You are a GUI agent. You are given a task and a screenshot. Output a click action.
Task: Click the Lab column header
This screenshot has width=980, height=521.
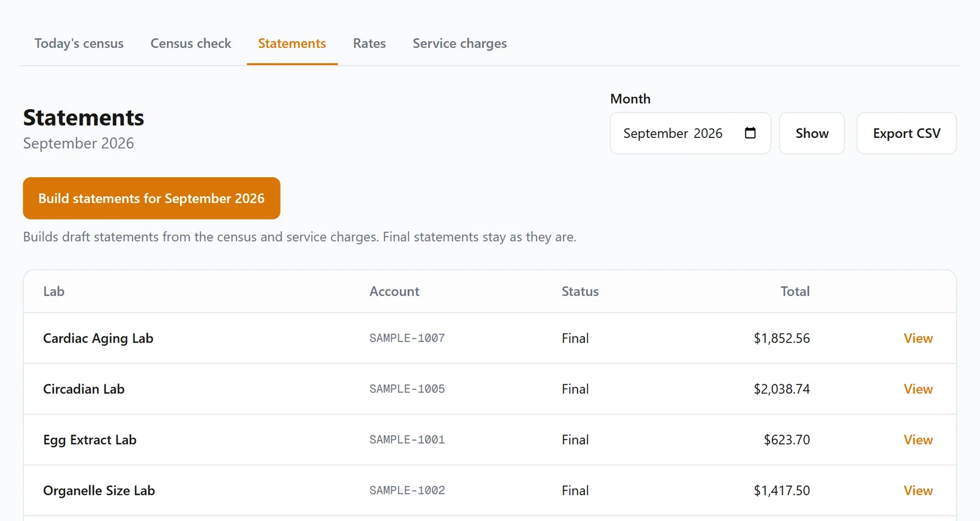[x=54, y=292]
